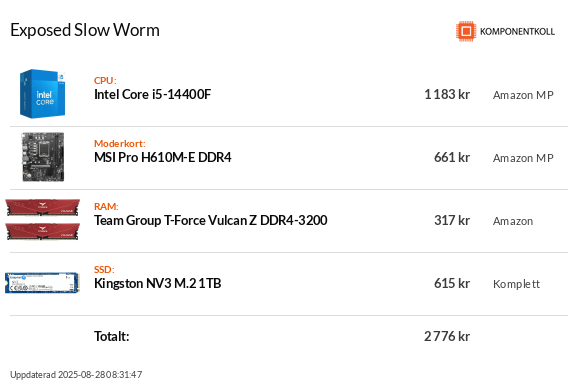The height and width of the screenshot is (388, 577).
Task: Click the Komponentkoll chip logo icon
Action: pos(466,31)
